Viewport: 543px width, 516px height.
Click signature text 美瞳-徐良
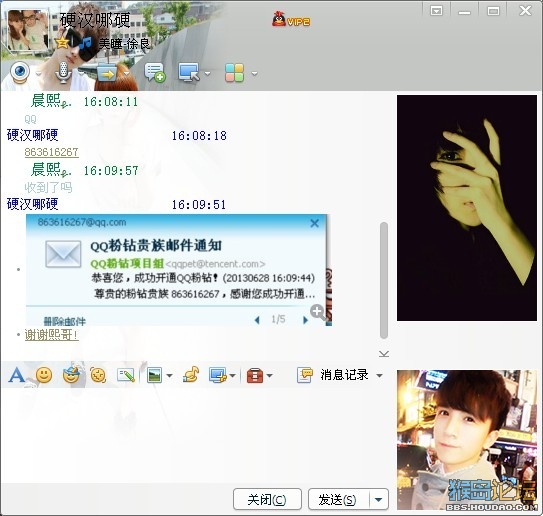pos(124,44)
